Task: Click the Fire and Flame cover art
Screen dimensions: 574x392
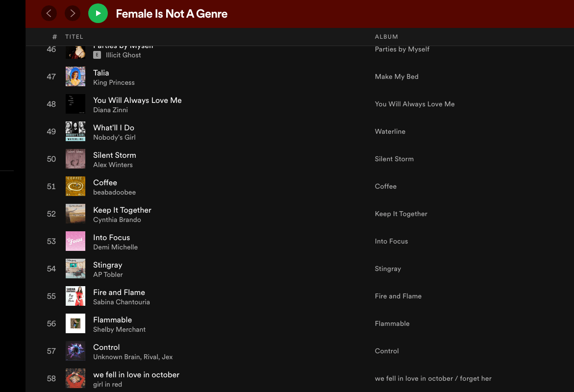Action: click(75, 296)
